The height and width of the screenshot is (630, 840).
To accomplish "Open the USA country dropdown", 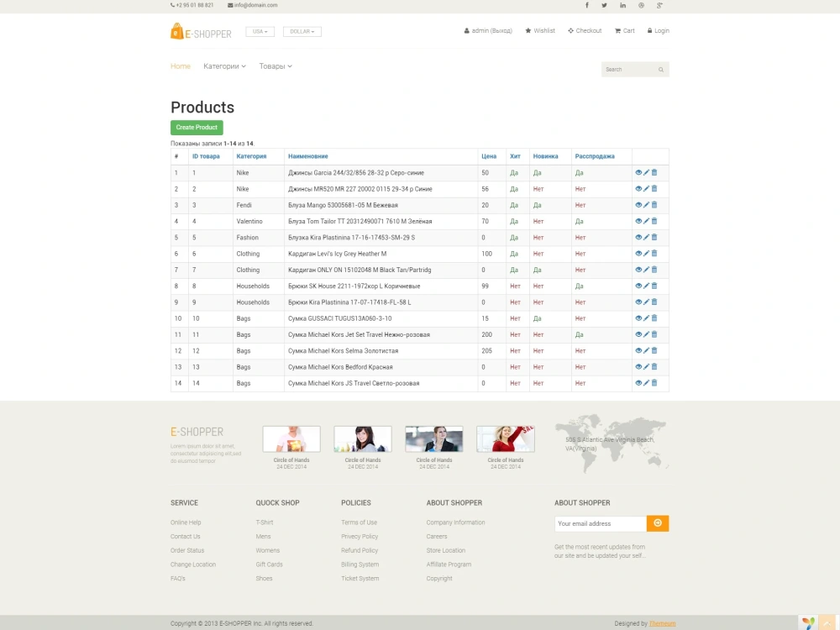I will pyautogui.click(x=260, y=30).
